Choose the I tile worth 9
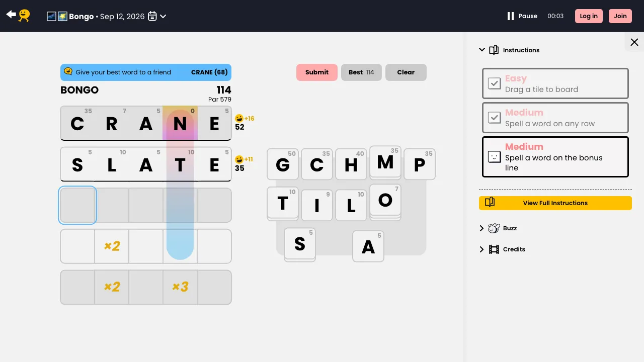644x362 pixels. (317, 205)
